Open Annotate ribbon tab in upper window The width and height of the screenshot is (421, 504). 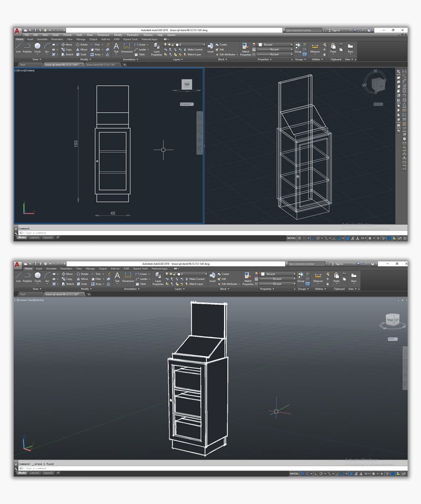(x=42, y=39)
